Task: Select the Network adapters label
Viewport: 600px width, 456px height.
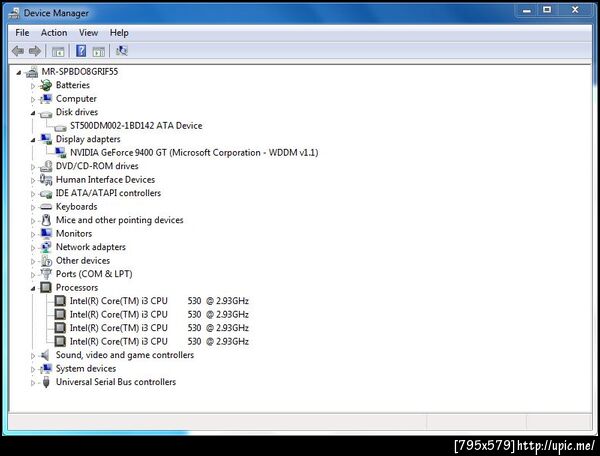Action: [91, 247]
